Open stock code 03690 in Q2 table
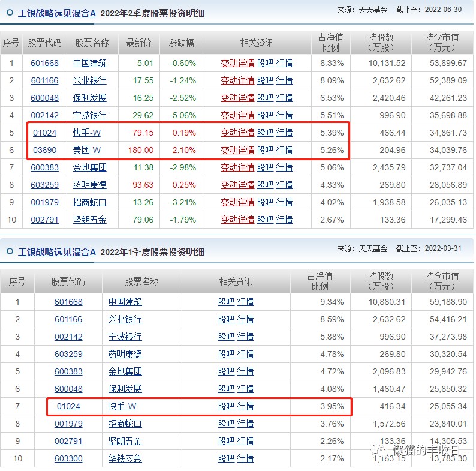 pyautogui.click(x=44, y=150)
